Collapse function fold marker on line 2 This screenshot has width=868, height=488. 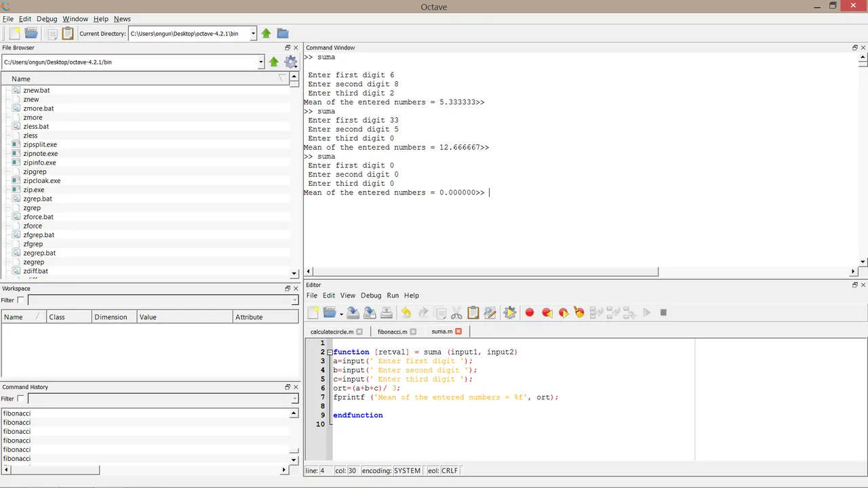(x=330, y=352)
